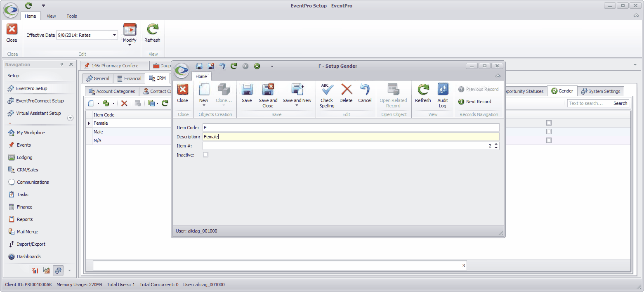Expand Setup navigation group chevron

(70, 118)
